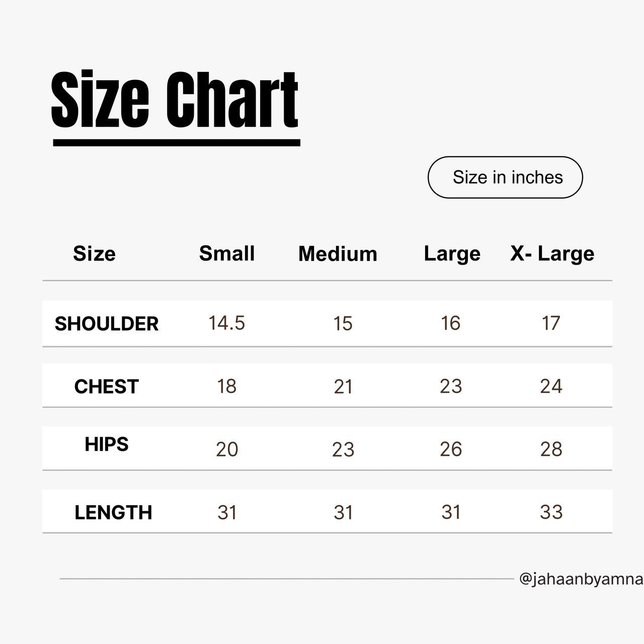
Task: Click the Medium chest value 21
Action: point(343,386)
